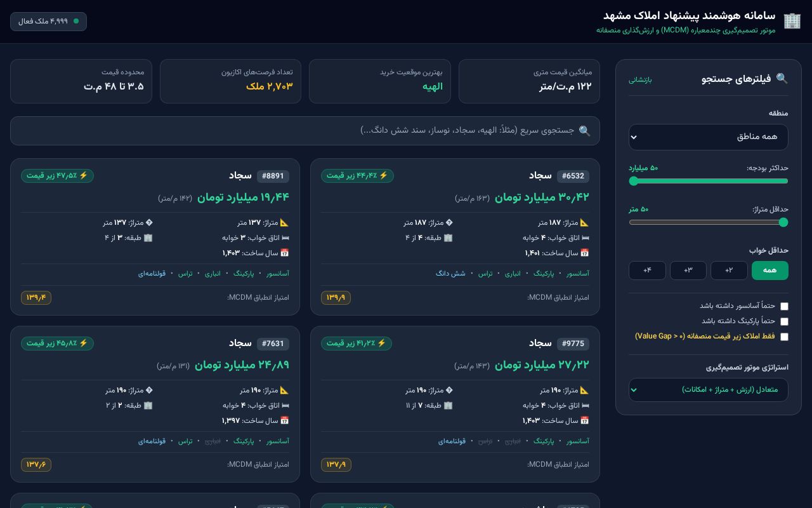
Task: Click the حداقل متراژ slider handle
Action: pos(783,222)
